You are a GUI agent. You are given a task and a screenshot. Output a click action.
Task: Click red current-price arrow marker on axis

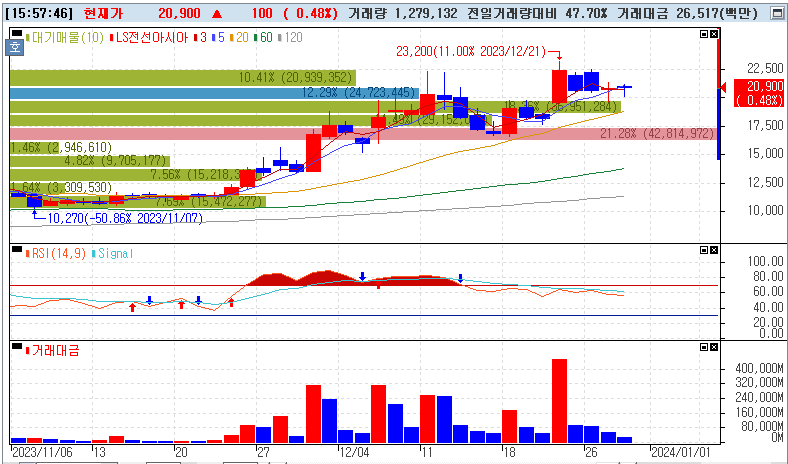724,88
